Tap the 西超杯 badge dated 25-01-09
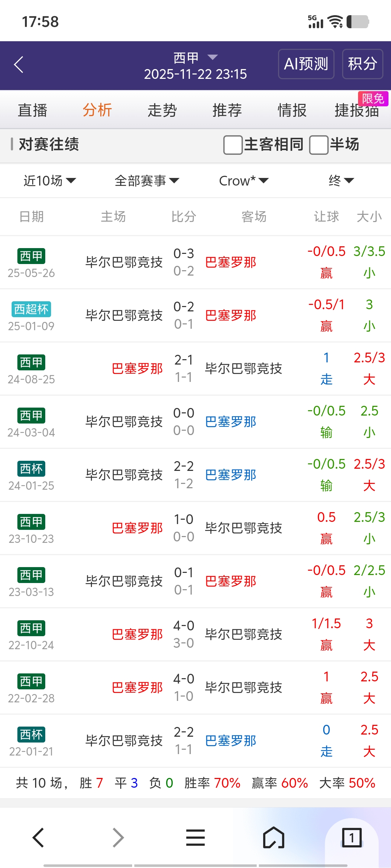The width and height of the screenshot is (391, 868). click(x=31, y=309)
